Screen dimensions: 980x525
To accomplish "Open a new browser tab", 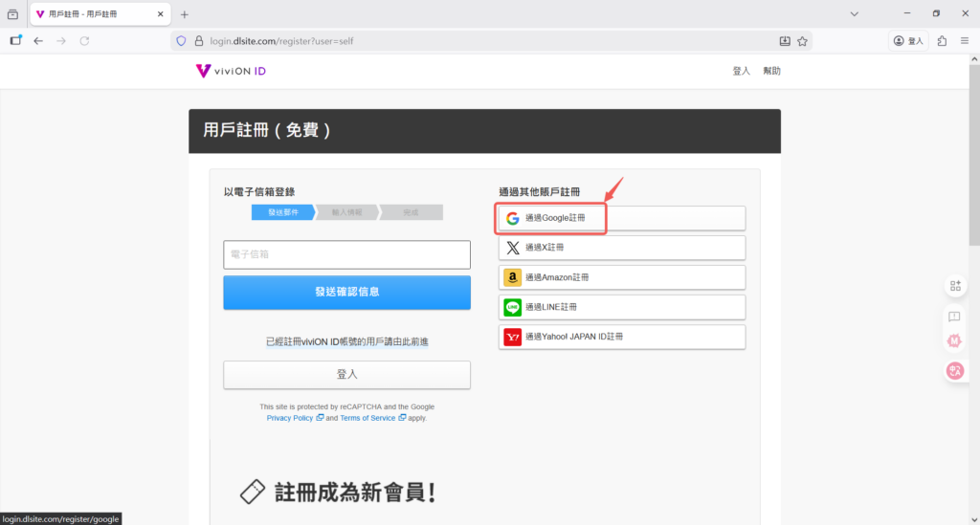I will (185, 14).
